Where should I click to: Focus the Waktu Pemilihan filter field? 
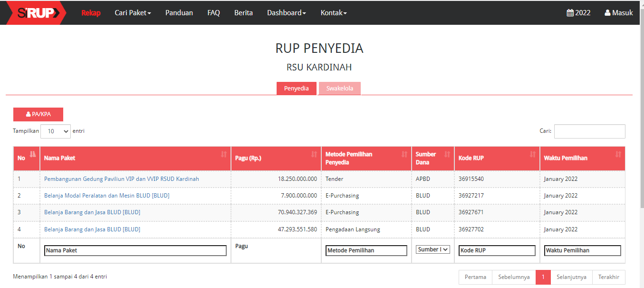point(583,250)
